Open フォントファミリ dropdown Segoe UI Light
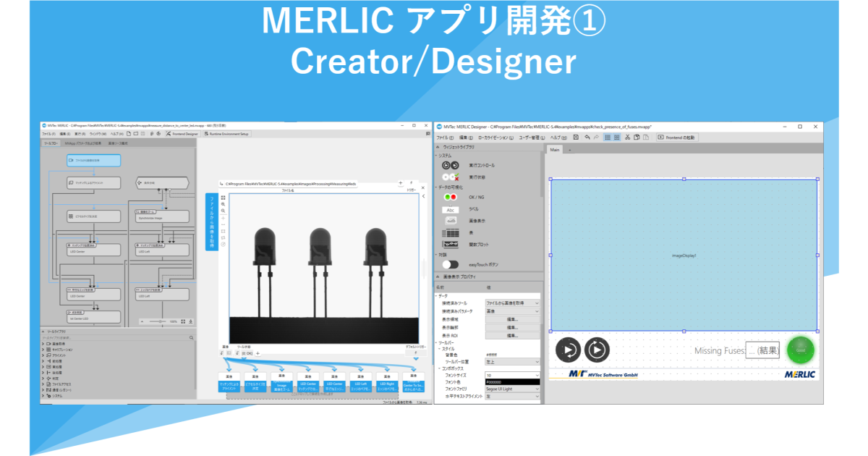Viewport: 868px width, 456px height. 512,389
